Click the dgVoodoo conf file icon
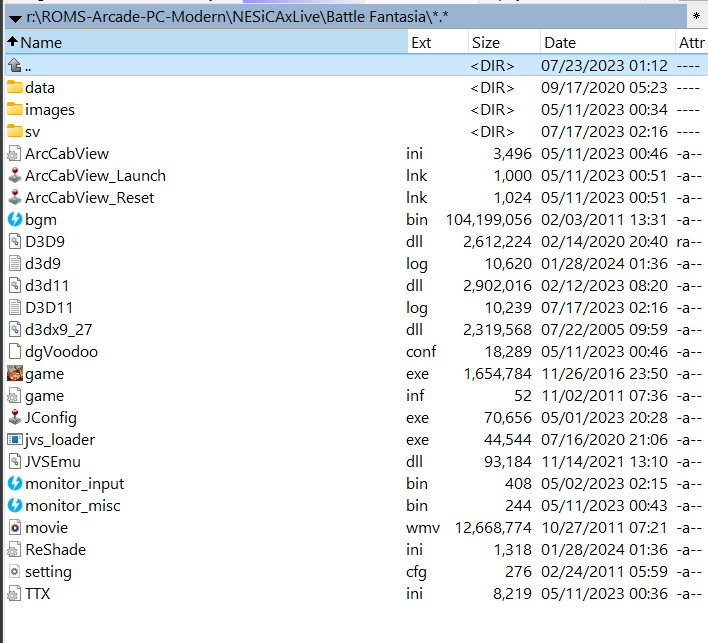Screen dimensions: 708x643 click(x=15, y=351)
